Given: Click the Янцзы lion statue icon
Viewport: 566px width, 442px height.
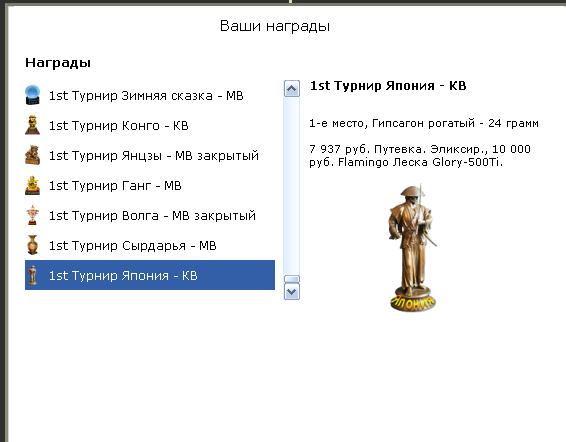Looking at the screenshot, I should [32, 155].
